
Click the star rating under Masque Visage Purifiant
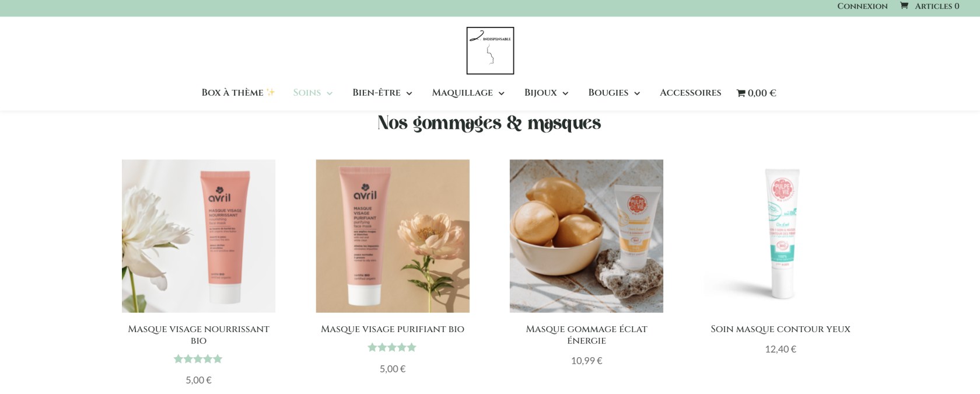[392, 347]
